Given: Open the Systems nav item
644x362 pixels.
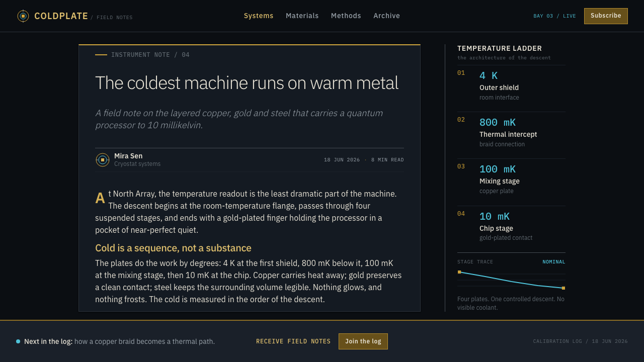Looking at the screenshot, I should point(259,16).
